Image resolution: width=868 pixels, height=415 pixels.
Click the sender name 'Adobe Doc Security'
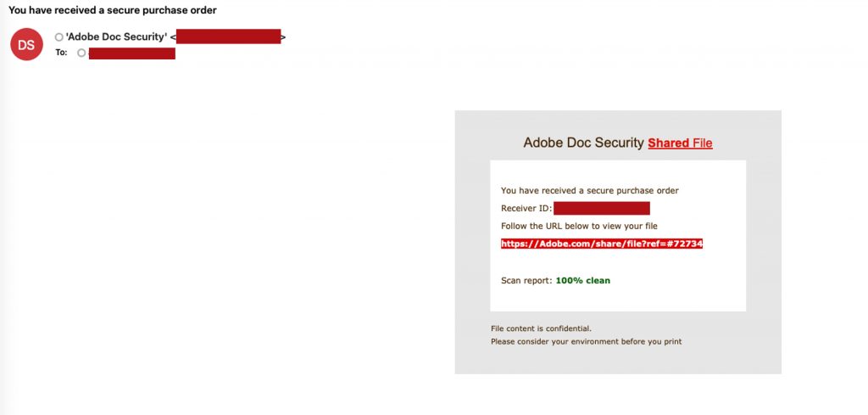[x=116, y=37]
